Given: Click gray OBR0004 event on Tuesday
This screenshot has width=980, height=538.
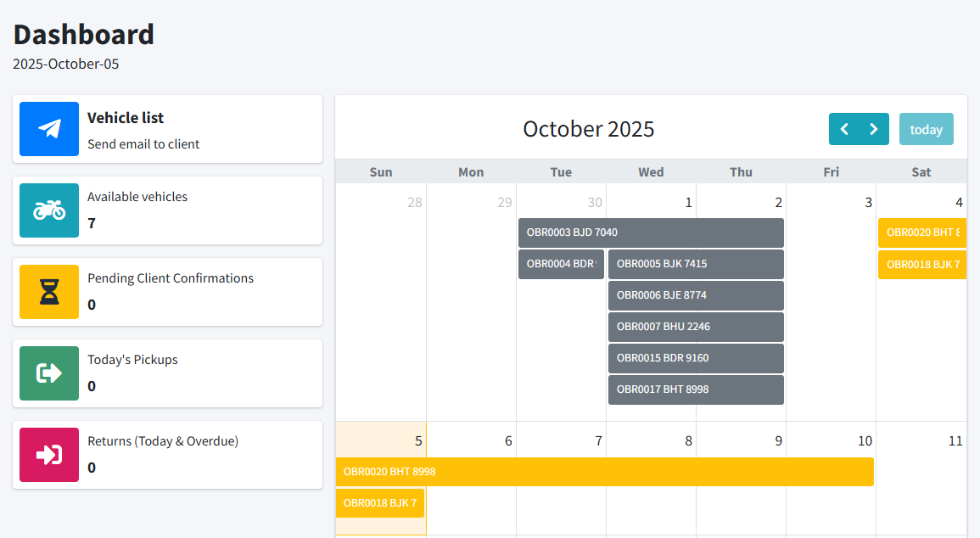Looking at the screenshot, I should (561, 264).
